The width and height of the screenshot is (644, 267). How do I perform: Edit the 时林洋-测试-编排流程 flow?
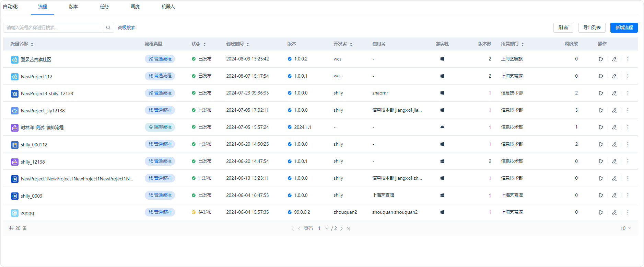[614, 127]
